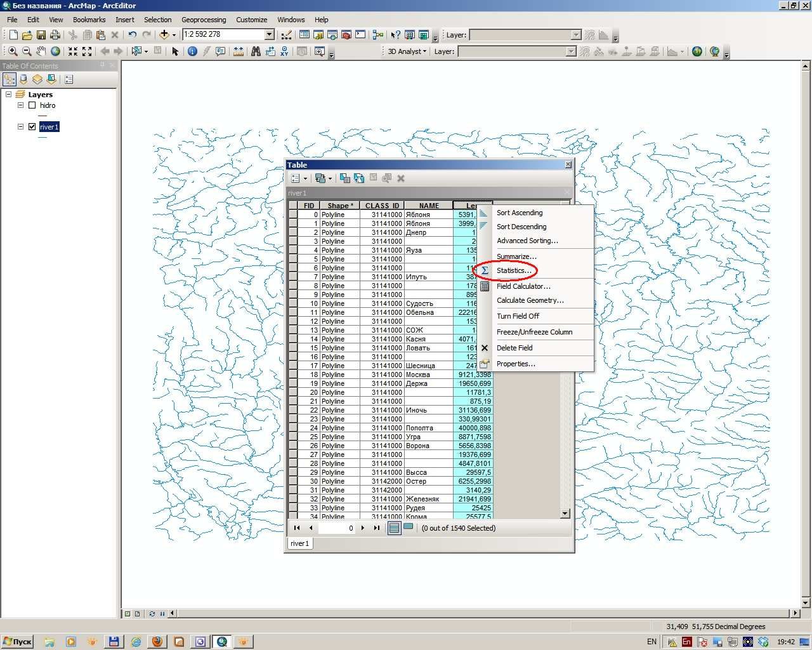This screenshot has width=812, height=650.
Task: Open the Bookmarks menu
Action: tap(89, 20)
